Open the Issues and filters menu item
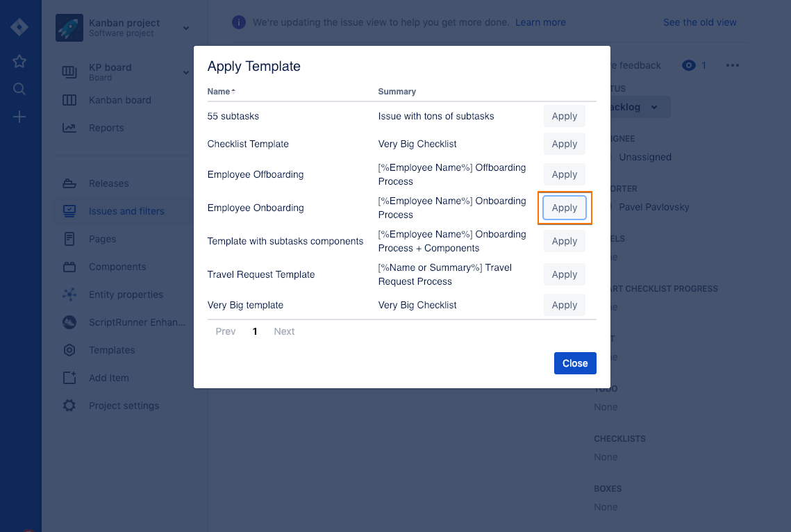Image resolution: width=791 pixels, height=532 pixels. (126, 211)
